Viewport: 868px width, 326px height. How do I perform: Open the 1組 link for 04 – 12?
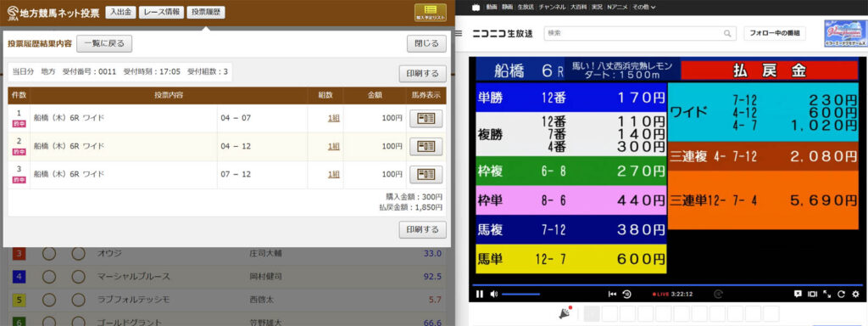[x=334, y=146]
